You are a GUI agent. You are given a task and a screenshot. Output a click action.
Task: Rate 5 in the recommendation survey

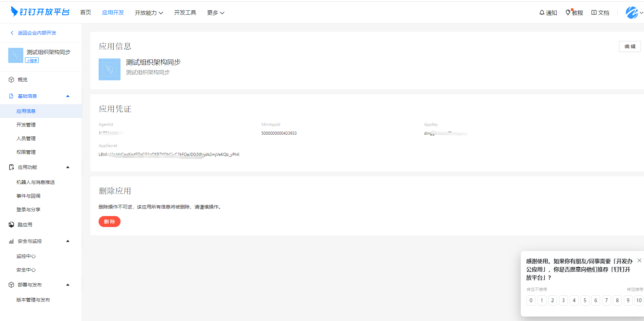tap(585, 300)
